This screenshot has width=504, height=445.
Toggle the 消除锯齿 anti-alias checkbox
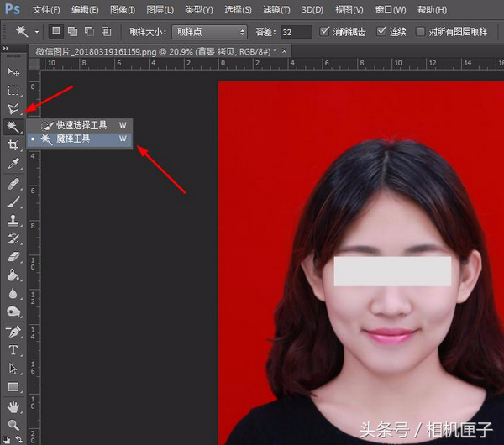(x=324, y=32)
